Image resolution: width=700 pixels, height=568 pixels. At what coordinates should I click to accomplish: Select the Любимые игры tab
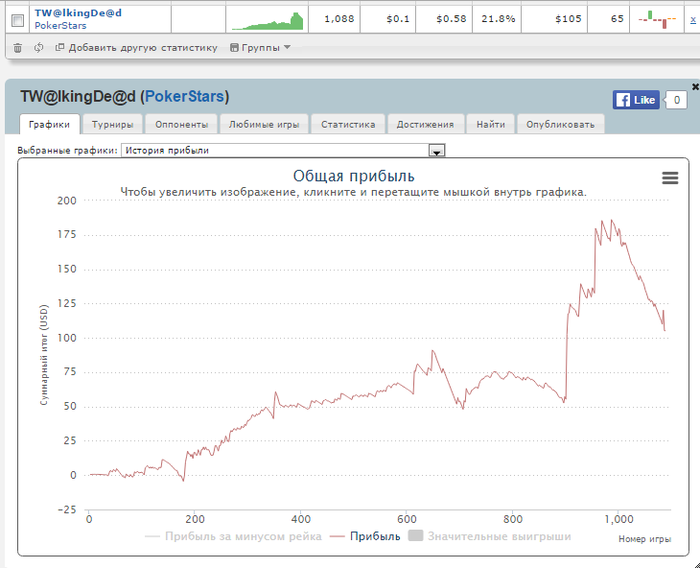(x=264, y=124)
